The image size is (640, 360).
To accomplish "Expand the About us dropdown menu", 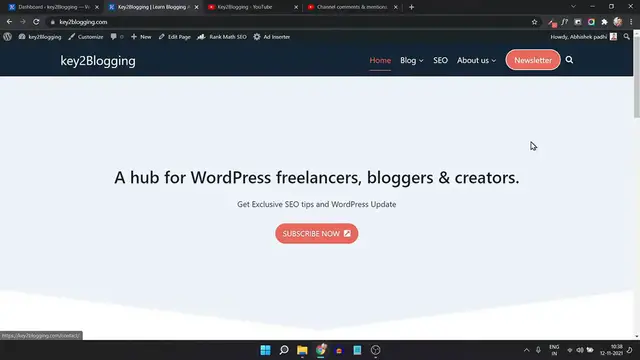I will 476,60.
